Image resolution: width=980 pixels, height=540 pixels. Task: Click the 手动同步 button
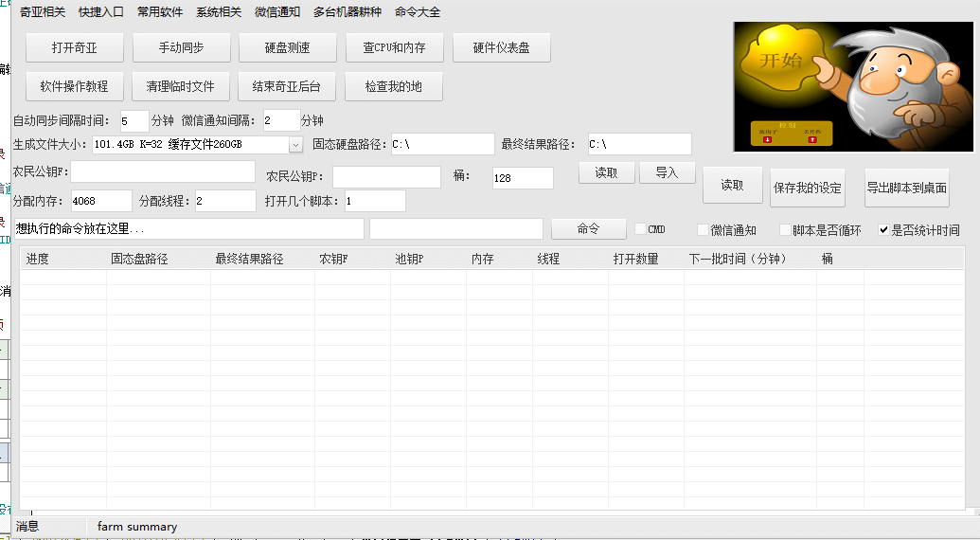coord(181,47)
